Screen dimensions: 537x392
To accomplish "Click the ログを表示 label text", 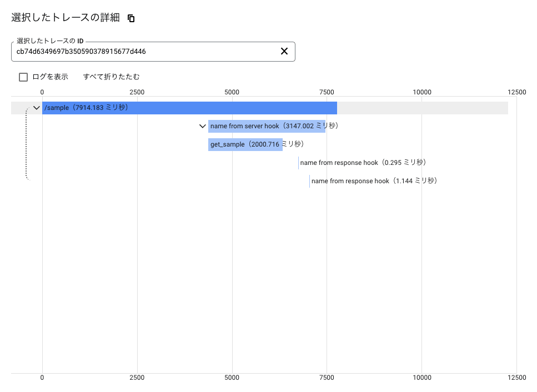I will pyautogui.click(x=51, y=77).
